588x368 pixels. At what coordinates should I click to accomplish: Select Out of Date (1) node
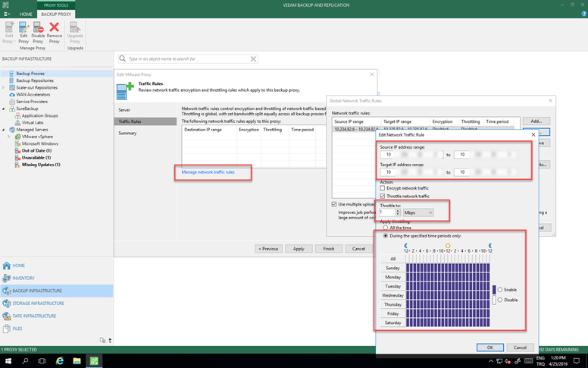pos(36,150)
